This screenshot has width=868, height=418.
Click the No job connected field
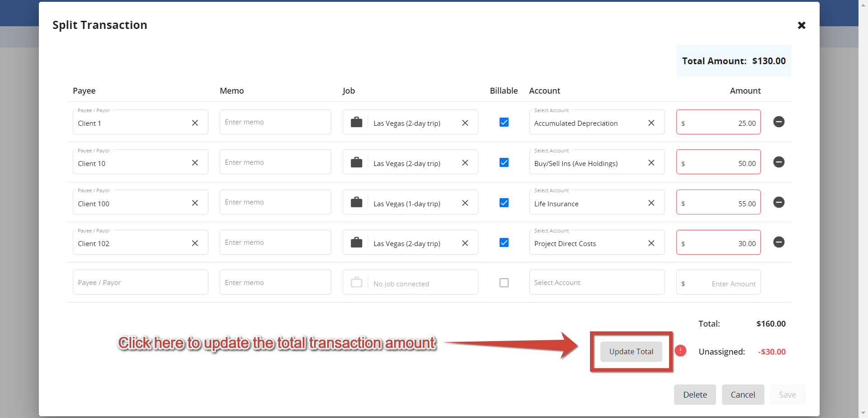(410, 282)
